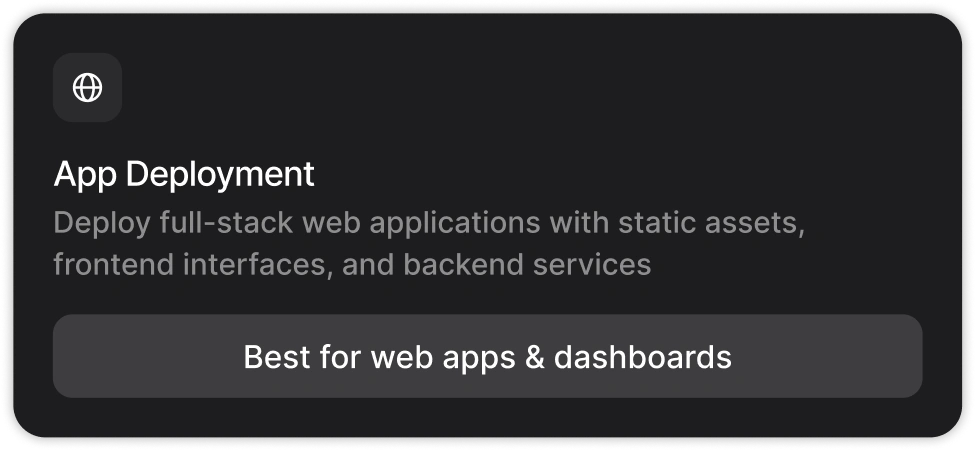976x451 pixels.
Task: Click the word Deploy in the description
Action: tap(101, 222)
